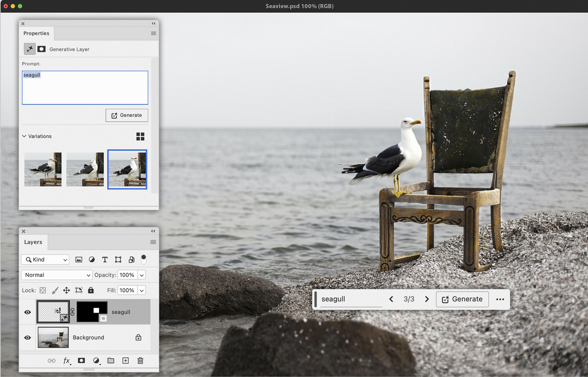Open the Properties panel flyout menu
Screen dimensions: 588x377
(x=154, y=33)
